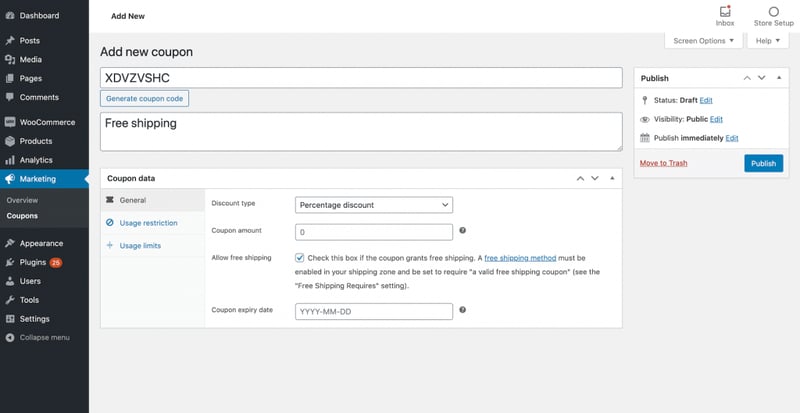The width and height of the screenshot is (800, 413).
Task: Open the Store Setup icon
Action: tap(773, 11)
